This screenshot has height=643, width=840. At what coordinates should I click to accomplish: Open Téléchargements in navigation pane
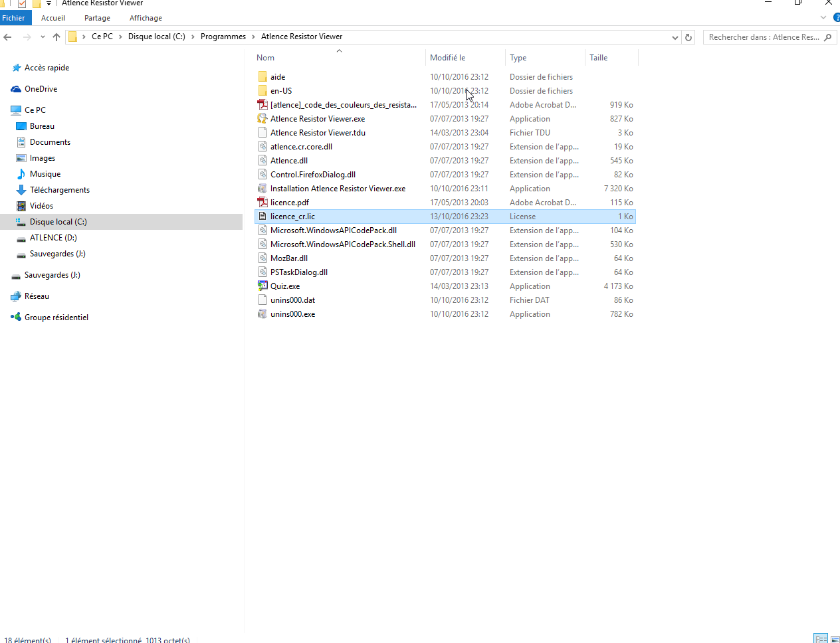pyautogui.click(x=59, y=190)
